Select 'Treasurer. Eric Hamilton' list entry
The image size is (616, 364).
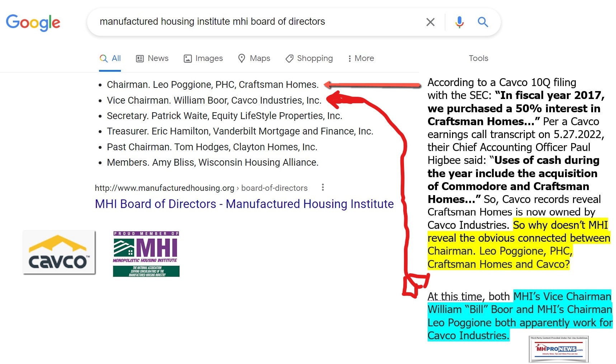coord(240,131)
